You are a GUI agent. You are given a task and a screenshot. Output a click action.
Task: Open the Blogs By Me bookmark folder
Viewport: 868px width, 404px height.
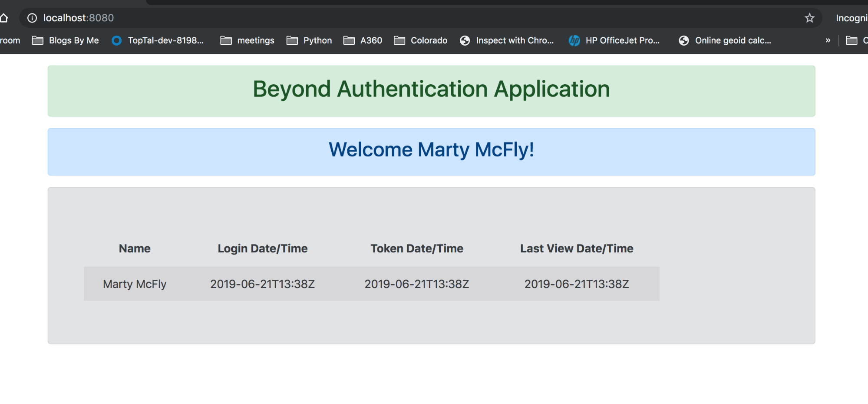click(x=66, y=40)
